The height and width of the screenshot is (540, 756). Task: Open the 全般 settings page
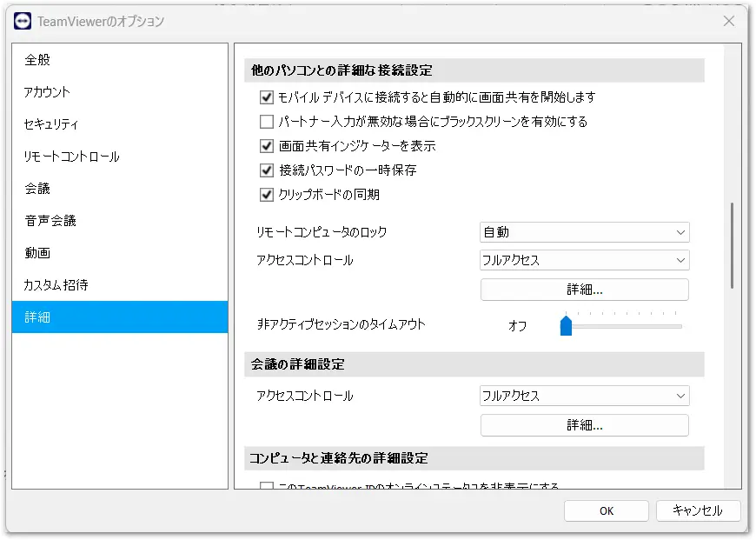[x=120, y=60]
